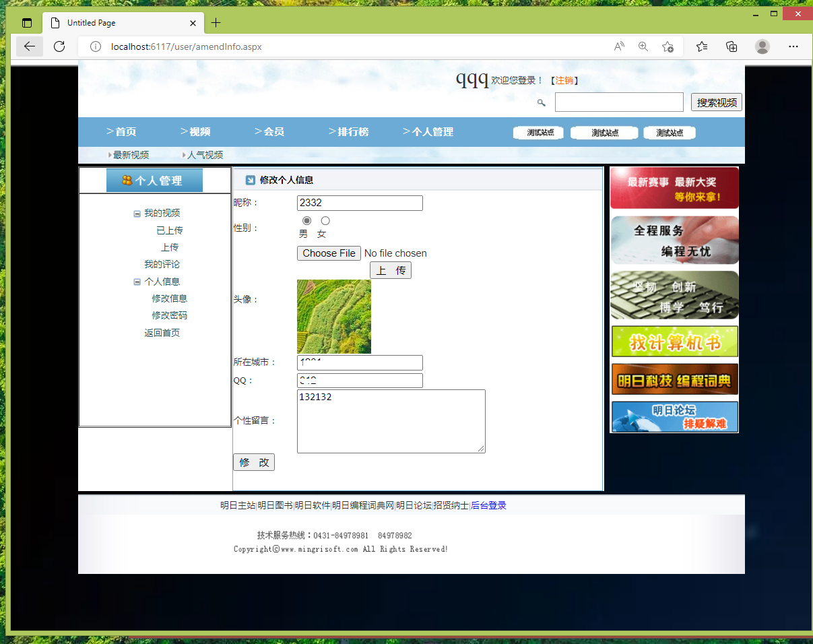Click the arrow icon beside 修改个人信息 header

(250, 179)
